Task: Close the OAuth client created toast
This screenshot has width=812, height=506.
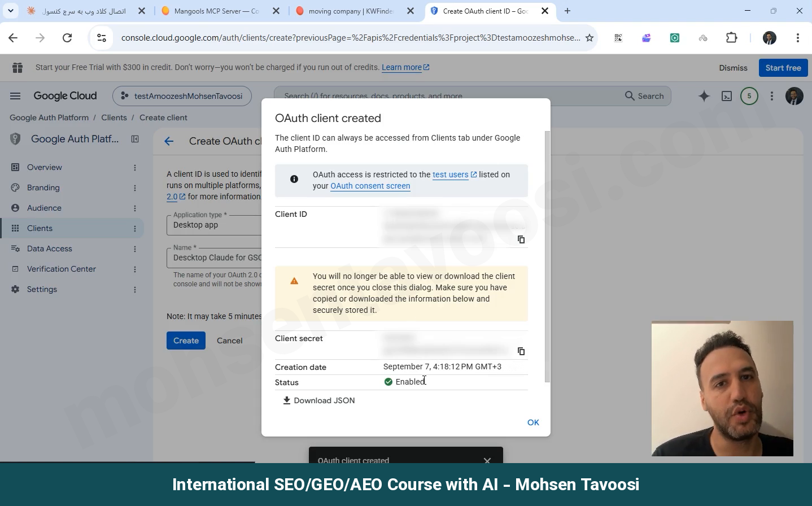Action: [x=487, y=460]
